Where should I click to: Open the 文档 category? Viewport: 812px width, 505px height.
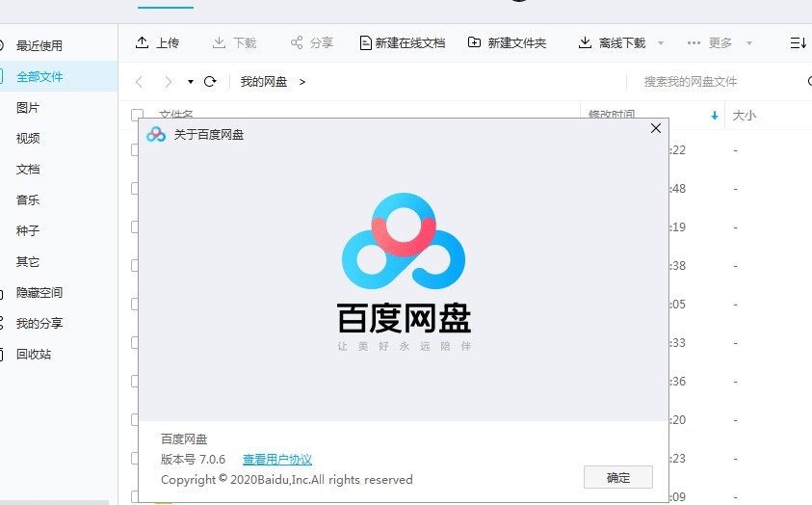pos(28,170)
